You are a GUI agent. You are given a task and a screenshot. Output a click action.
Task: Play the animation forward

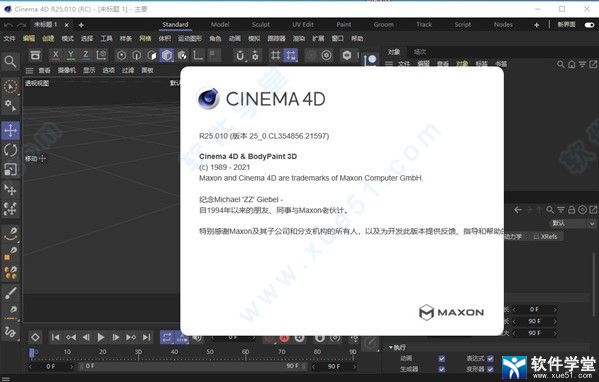pyautogui.click(x=101, y=337)
